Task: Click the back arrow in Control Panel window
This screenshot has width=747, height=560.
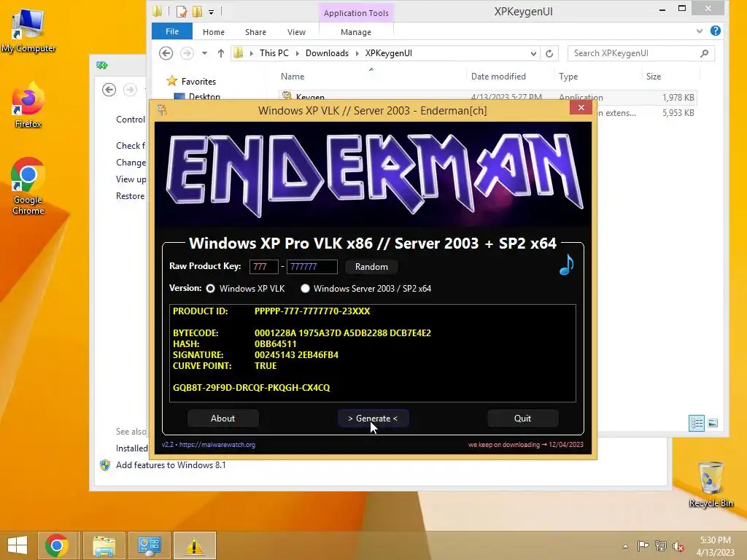Action: coord(109,90)
